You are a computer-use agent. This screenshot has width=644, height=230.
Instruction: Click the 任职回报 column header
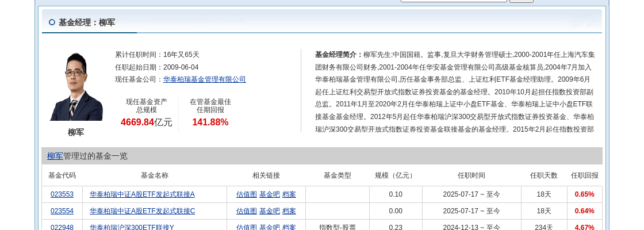click(585, 175)
